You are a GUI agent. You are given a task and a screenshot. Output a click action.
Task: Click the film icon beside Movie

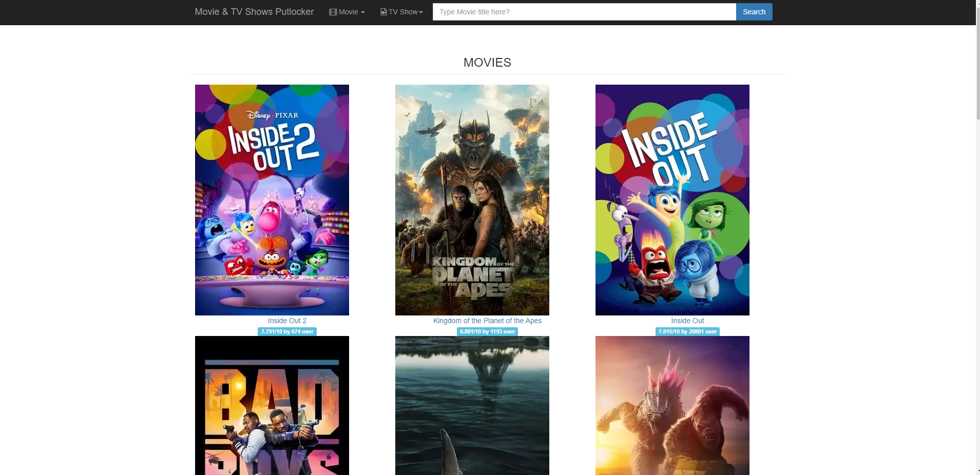point(333,12)
